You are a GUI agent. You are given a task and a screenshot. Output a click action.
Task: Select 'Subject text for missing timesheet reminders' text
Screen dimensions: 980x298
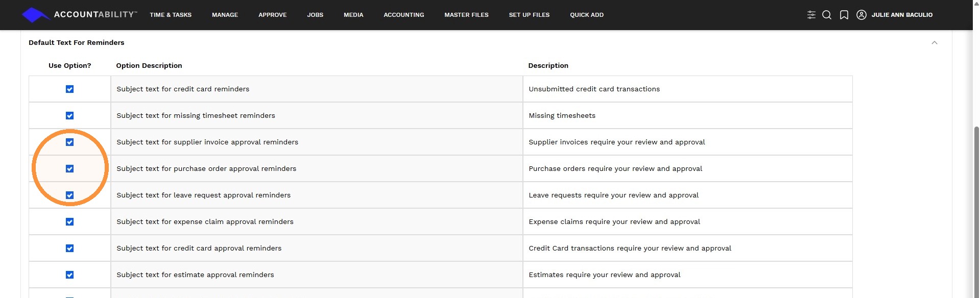coord(196,115)
